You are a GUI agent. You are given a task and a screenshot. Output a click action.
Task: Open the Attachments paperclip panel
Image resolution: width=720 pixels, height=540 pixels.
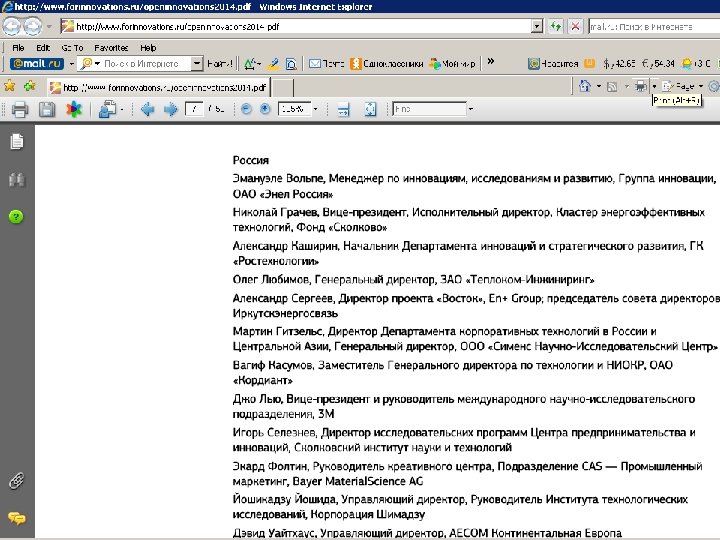[x=17, y=481]
